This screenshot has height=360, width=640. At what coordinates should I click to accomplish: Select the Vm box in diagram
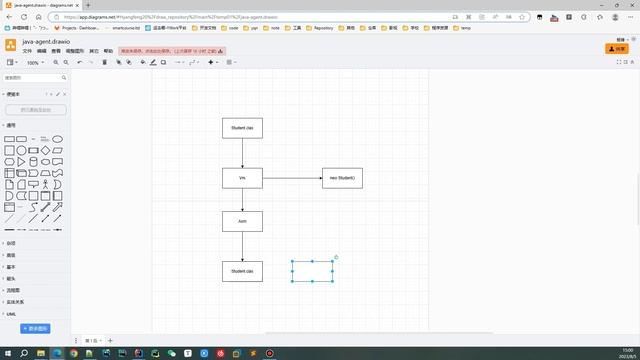(x=242, y=178)
